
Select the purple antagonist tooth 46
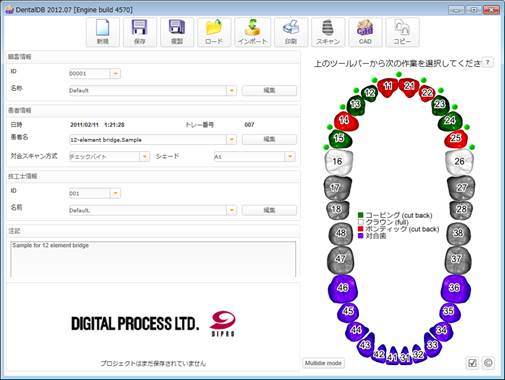(343, 287)
